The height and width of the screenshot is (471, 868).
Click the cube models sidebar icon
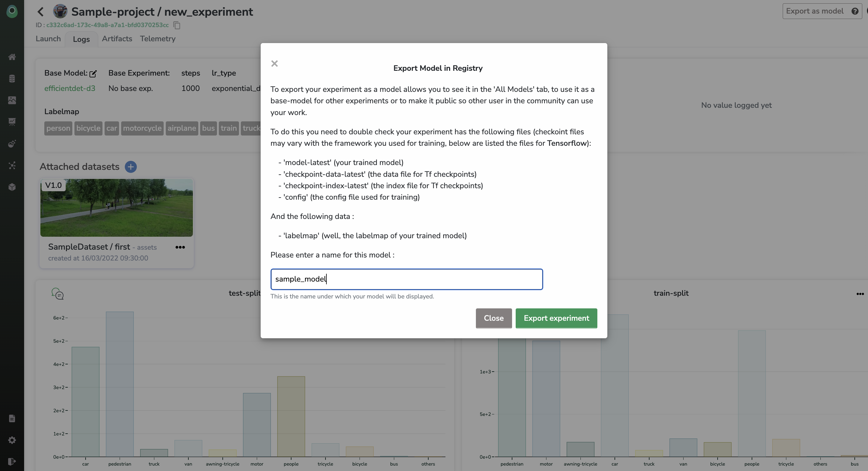click(12, 187)
